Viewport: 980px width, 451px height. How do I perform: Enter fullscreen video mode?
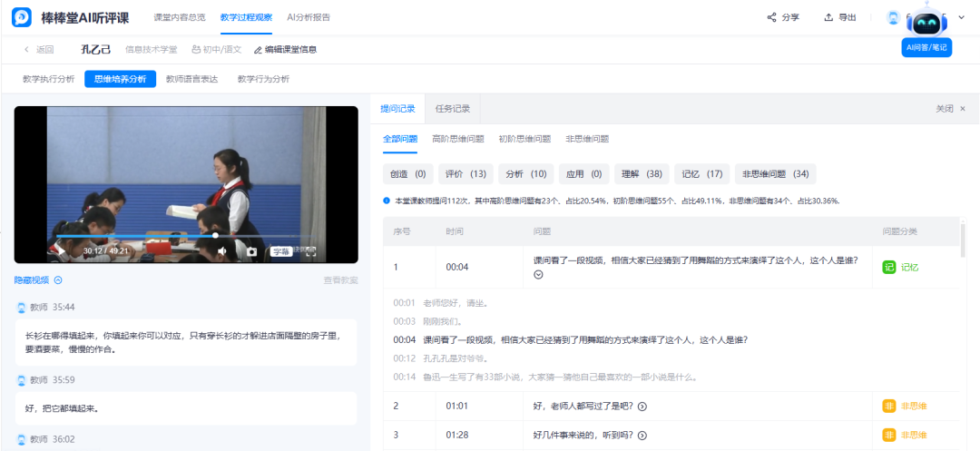pyautogui.click(x=310, y=251)
